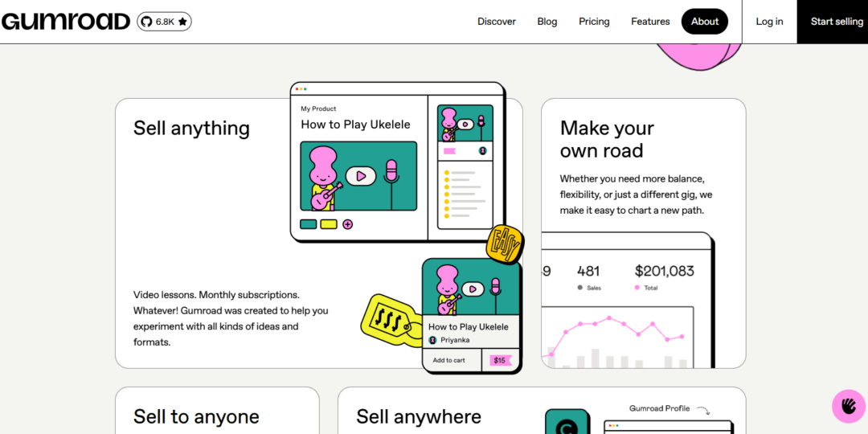Image resolution: width=868 pixels, height=434 pixels.
Task: Click Add to cart on product card
Action: pyautogui.click(x=451, y=360)
